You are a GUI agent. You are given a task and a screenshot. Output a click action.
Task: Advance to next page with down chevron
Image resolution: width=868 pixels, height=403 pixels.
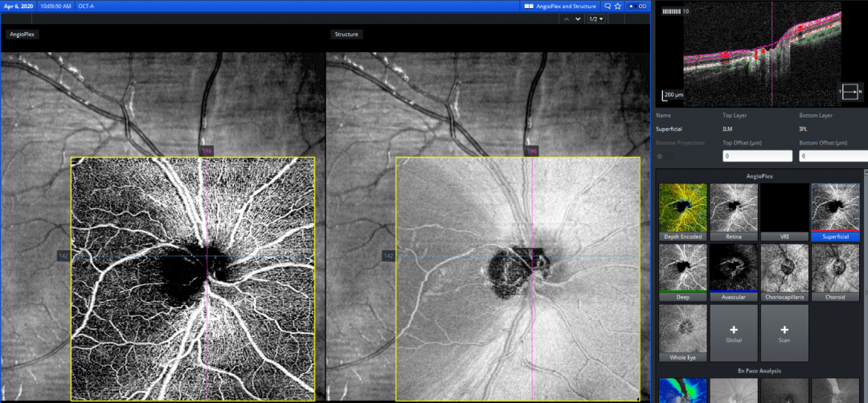[x=578, y=19]
